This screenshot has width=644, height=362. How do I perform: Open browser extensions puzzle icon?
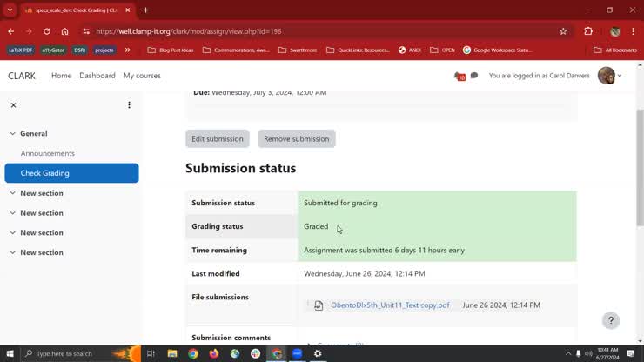coord(588,31)
